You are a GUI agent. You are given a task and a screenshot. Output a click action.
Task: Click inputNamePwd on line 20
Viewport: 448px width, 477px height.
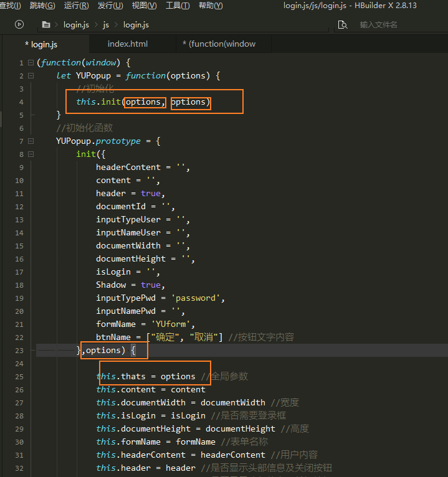(126, 311)
